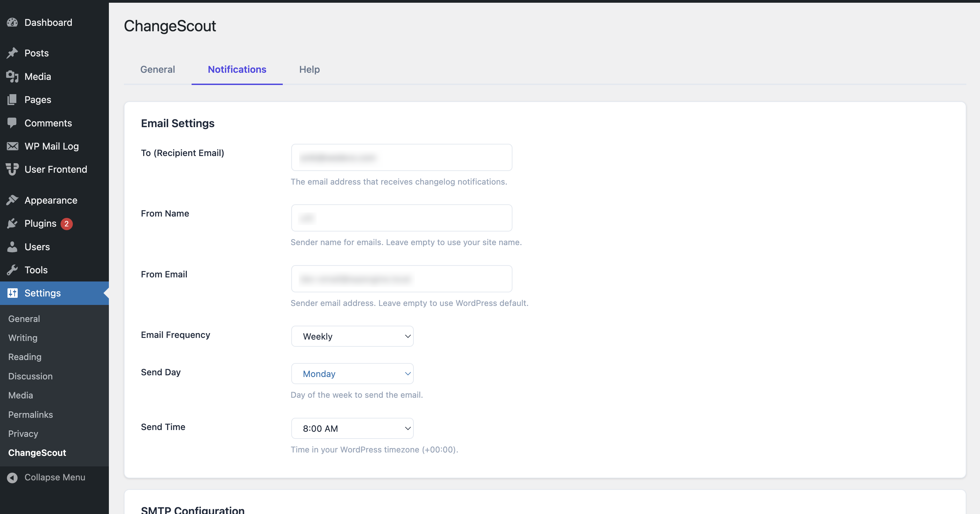The width and height of the screenshot is (980, 514).
Task: Open WP Mail Log via the envelope icon
Action: (x=12, y=146)
